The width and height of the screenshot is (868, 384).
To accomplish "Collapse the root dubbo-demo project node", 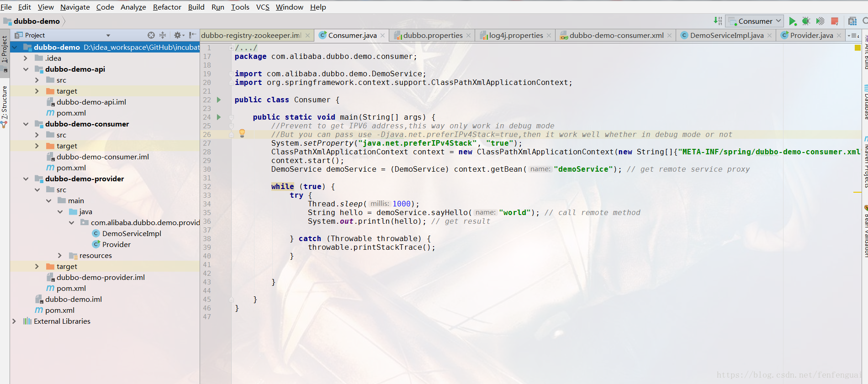I will [x=14, y=47].
